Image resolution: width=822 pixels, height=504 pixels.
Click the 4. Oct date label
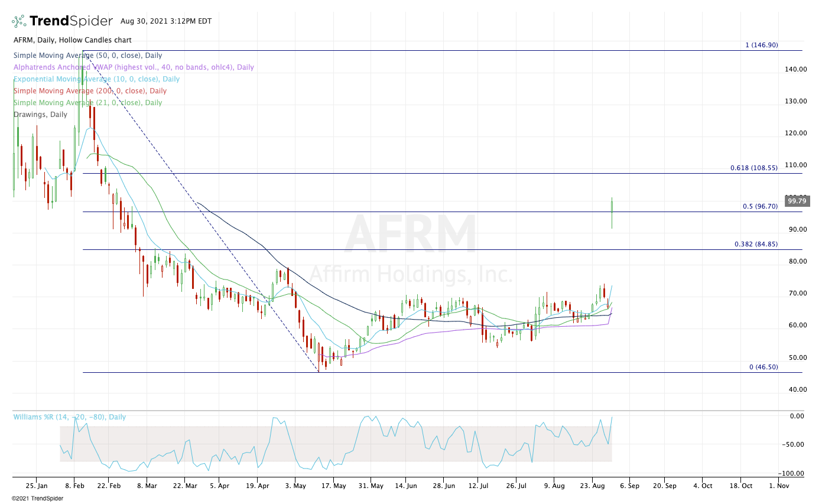[x=702, y=486]
